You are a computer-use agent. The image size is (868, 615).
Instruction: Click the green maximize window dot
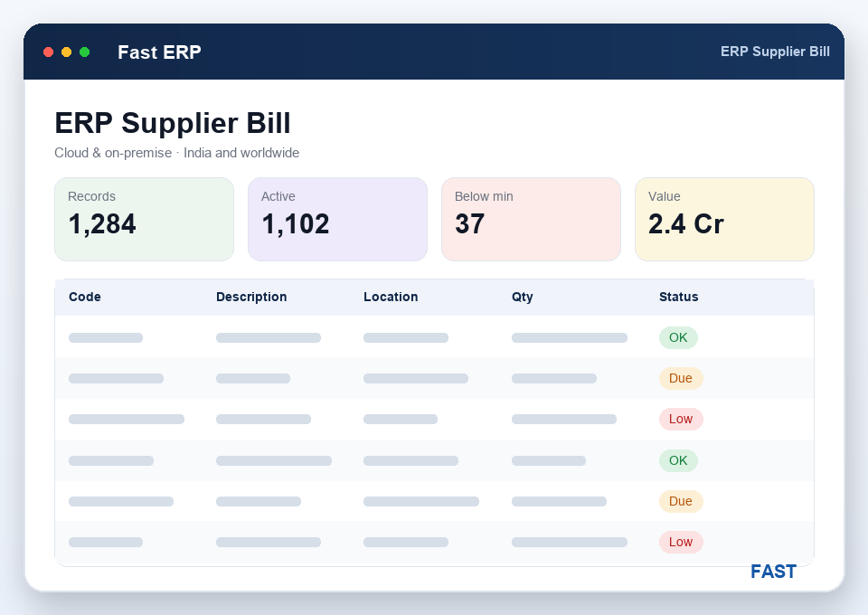pos(85,52)
